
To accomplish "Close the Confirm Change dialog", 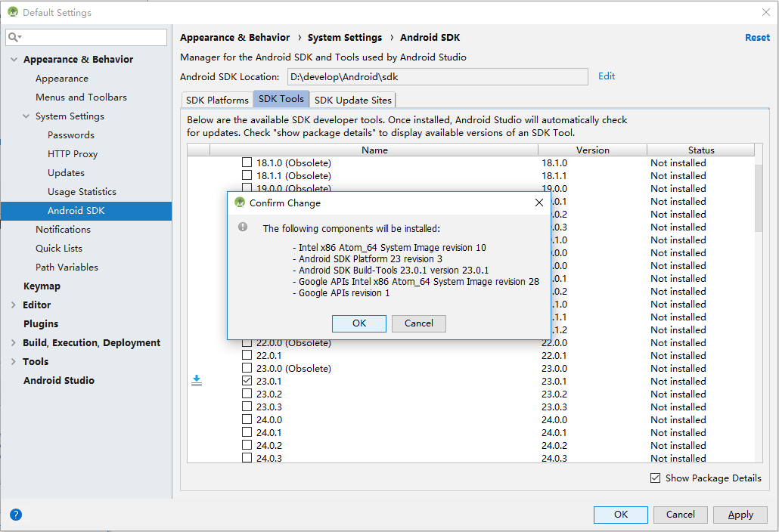I will [x=539, y=203].
